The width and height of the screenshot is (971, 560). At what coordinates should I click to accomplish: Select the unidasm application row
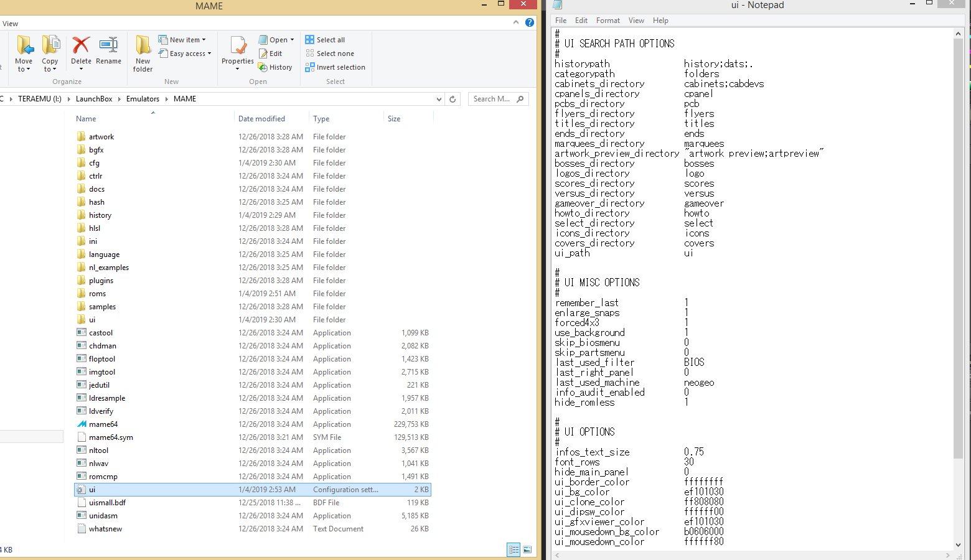click(252, 515)
